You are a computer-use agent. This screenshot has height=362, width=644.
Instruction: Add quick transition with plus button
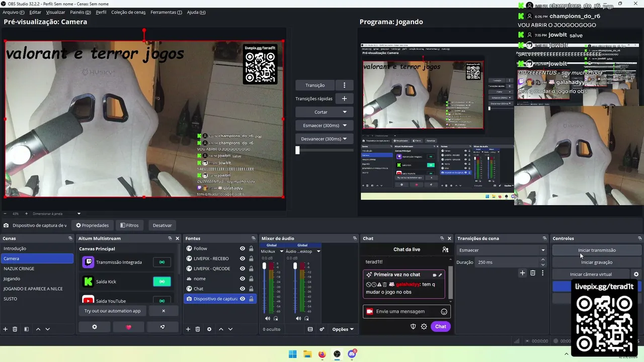point(344,99)
